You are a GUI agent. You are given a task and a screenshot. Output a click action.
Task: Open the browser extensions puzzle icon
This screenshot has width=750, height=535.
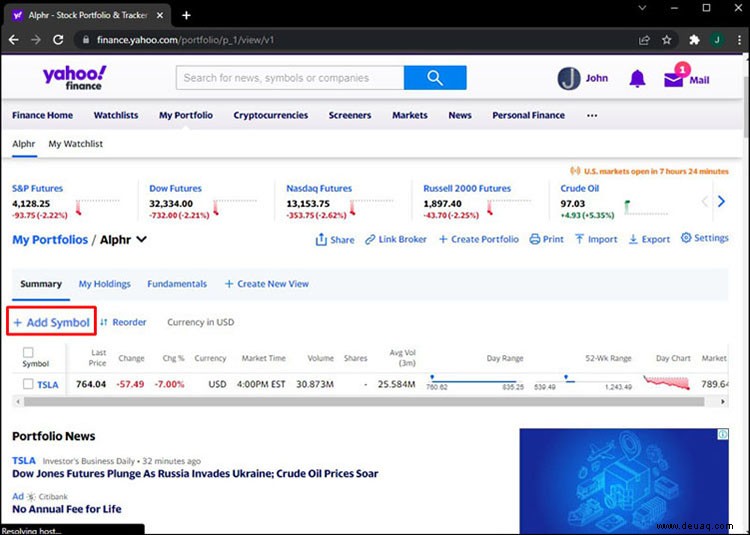[x=694, y=40]
